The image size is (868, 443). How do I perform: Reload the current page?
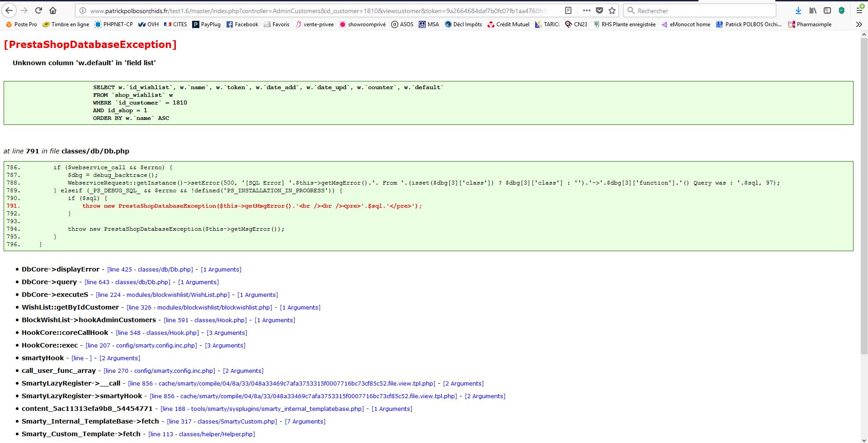(x=38, y=10)
